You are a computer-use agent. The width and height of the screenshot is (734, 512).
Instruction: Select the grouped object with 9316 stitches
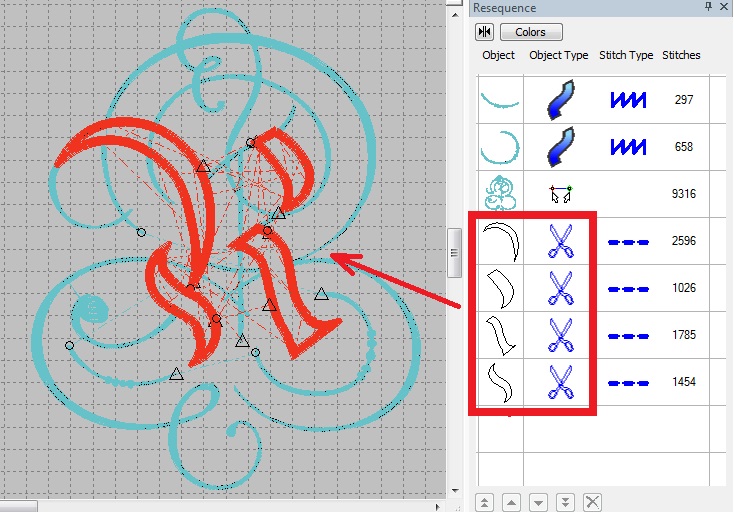coord(500,193)
